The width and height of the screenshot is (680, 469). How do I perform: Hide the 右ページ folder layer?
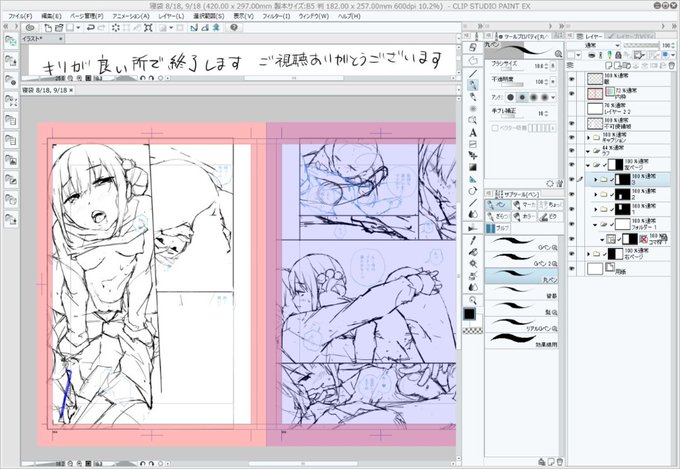pos(572,254)
